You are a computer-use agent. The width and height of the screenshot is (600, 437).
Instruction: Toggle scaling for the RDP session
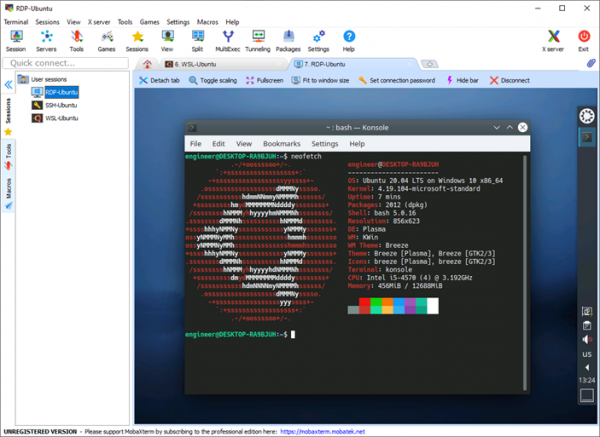pos(212,80)
